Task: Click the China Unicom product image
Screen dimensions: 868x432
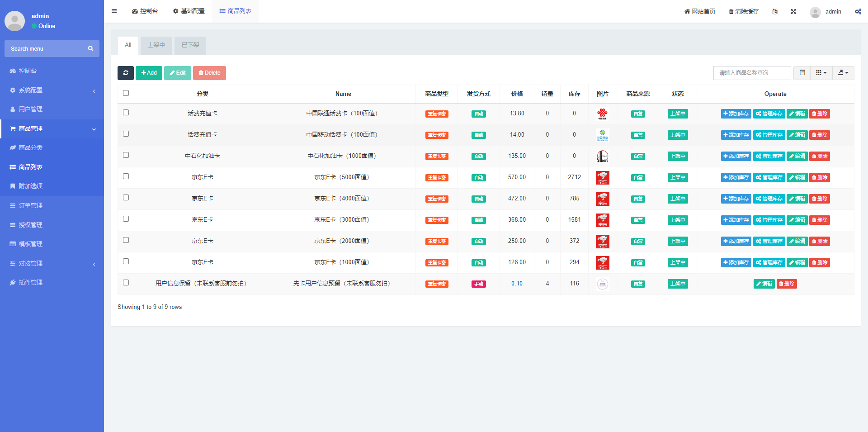Action: click(603, 114)
